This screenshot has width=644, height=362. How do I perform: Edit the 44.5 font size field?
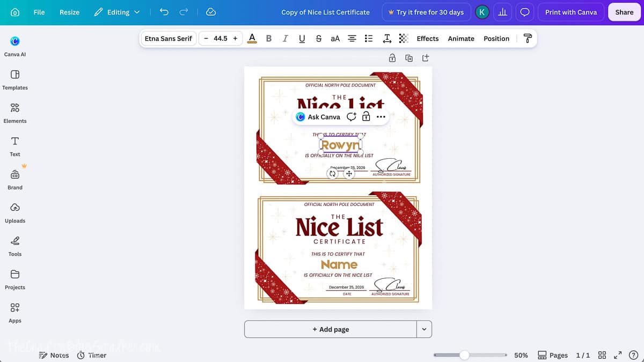(x=221, y=39)
